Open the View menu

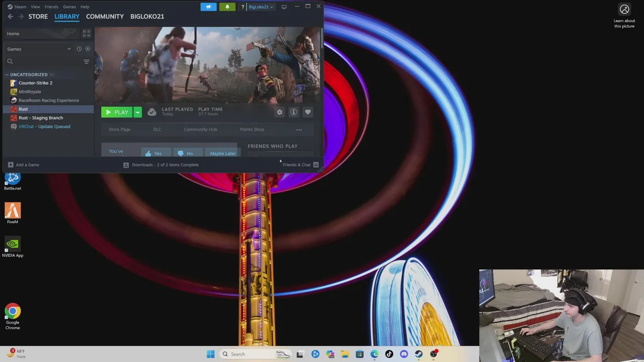click(35, 7)
